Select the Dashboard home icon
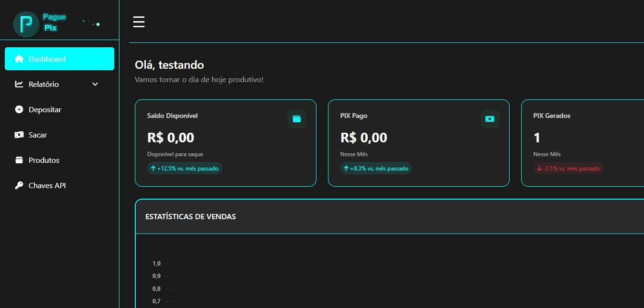 tap(19, 58)
